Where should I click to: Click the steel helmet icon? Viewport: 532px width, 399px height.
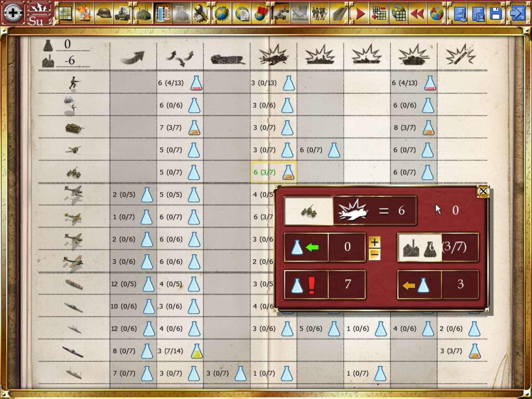(x=104, y=13)
